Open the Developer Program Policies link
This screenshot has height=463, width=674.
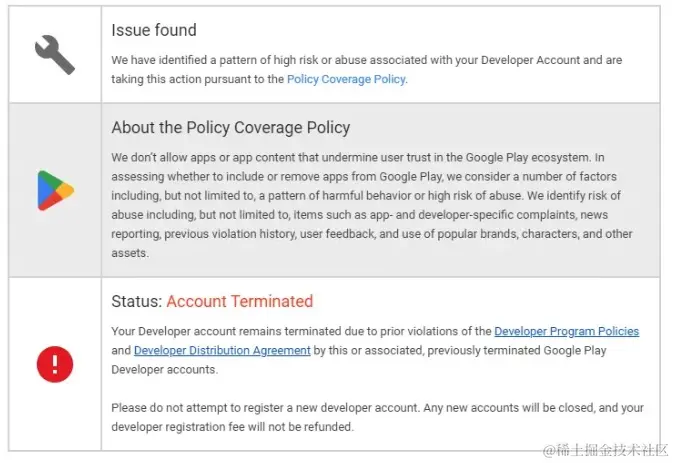click(566, 331)
